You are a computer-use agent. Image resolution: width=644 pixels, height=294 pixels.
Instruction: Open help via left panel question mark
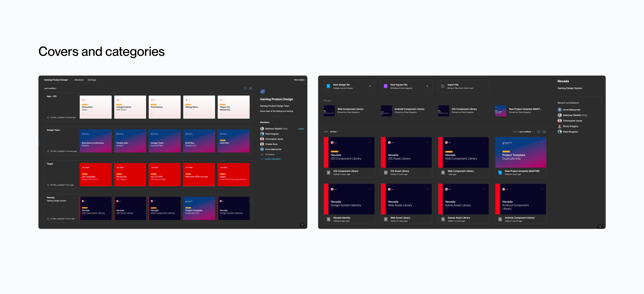[302, 225]
